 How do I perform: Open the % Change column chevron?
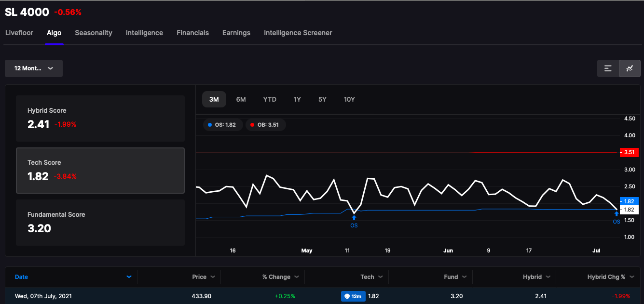(x=297, y=277)
